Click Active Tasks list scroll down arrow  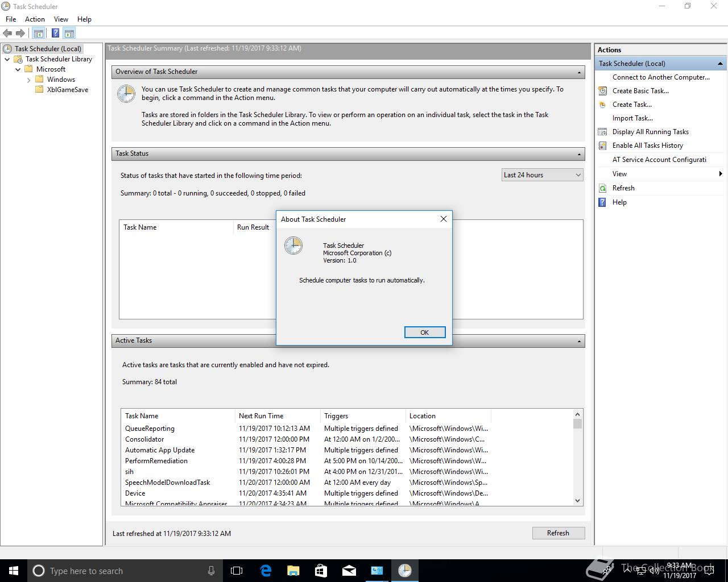(x=577, y=501)
